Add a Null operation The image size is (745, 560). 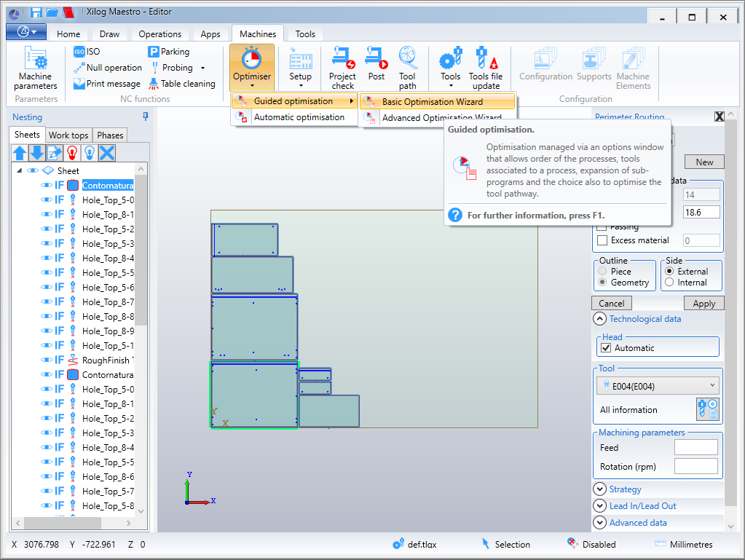(x=108, y=68)
